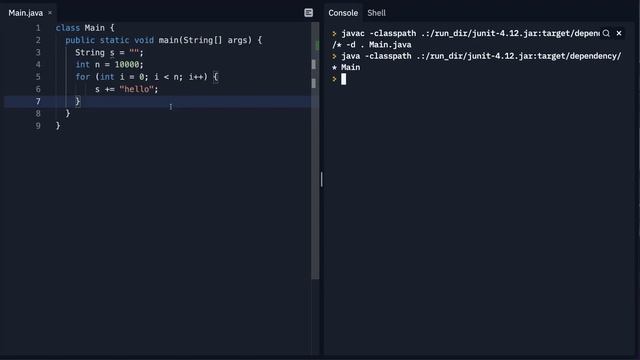
Task: Click the for loop header code line
Action: (x=147, y=77)
